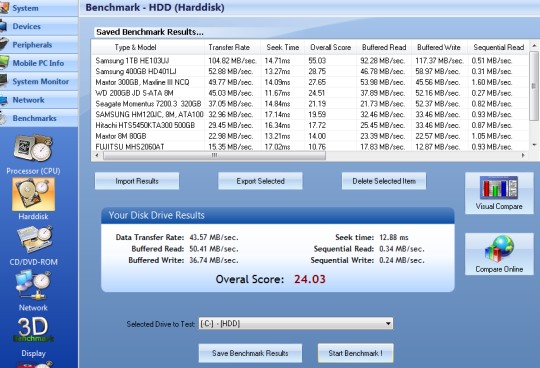Screen dimensions: 540x368
Task: Sort by Buffered Write column header
Action: click(x=439, y=48)
